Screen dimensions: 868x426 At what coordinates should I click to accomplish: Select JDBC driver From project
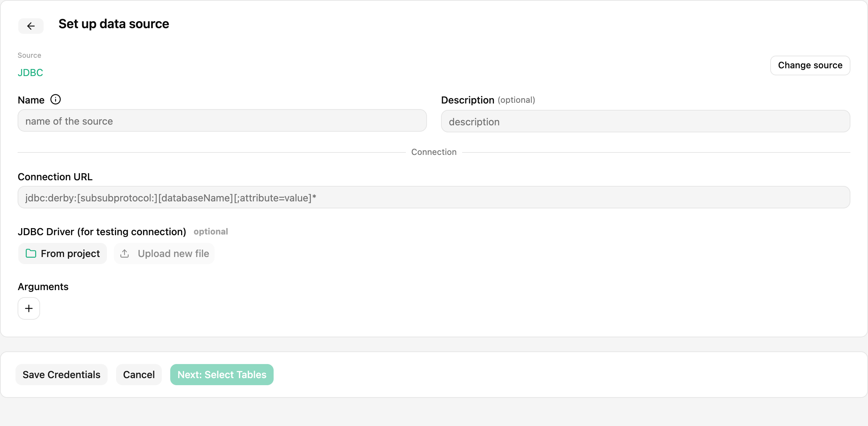pyautogui.click(x=63, y=253)
